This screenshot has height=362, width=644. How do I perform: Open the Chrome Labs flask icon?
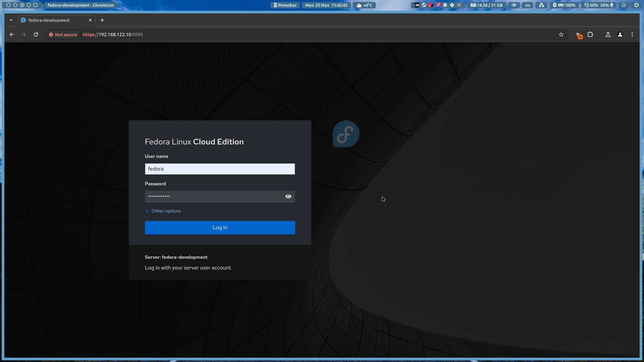click(x=608, y=35)
